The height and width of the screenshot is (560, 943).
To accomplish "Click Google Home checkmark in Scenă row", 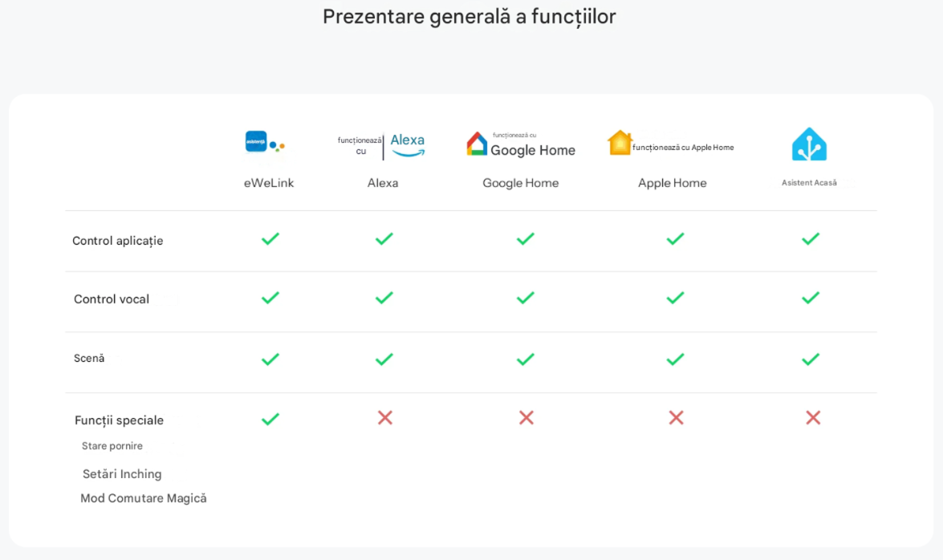I will [526, 359].
